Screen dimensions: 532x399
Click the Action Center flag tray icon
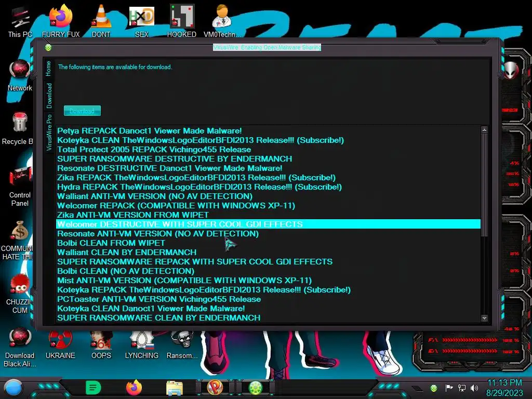(x=449, y=388)
